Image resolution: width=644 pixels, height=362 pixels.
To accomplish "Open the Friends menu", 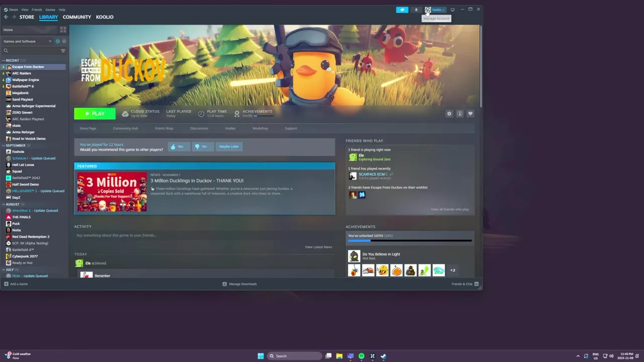I will click(37, 10).
